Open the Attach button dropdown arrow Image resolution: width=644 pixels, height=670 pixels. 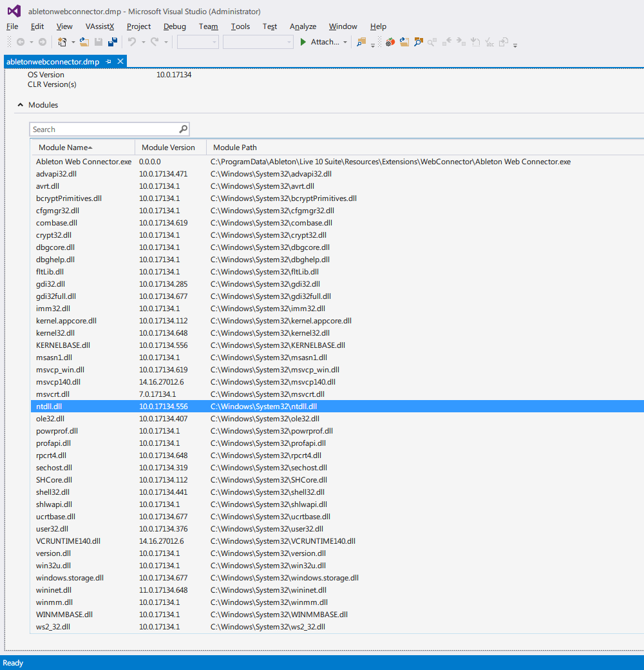coord(345,42)
